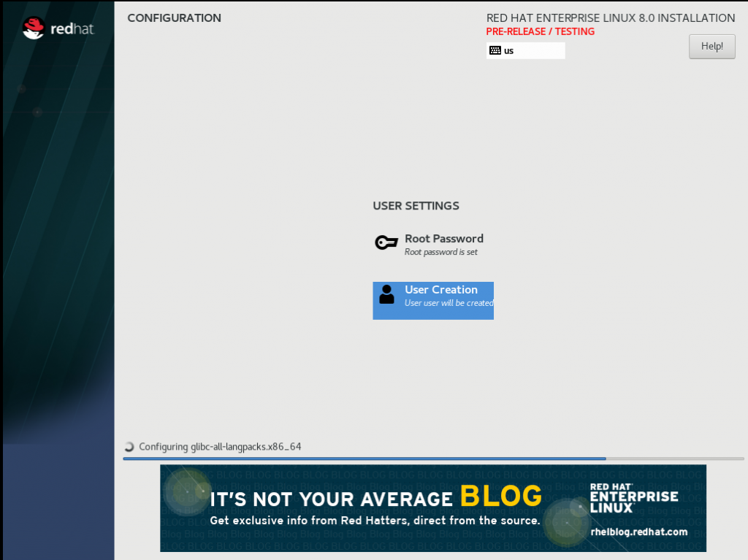The image size is (748, 560).
Task: Click the us keyboard layout indicator
Action: coord(526,50)
